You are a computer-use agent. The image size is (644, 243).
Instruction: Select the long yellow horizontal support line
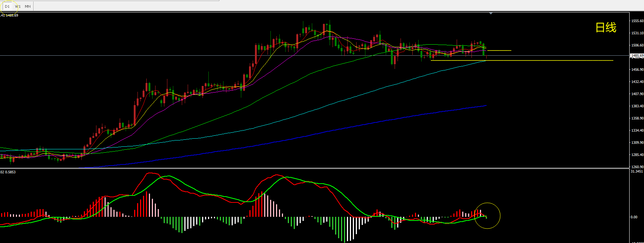click(x=522, y=60)
